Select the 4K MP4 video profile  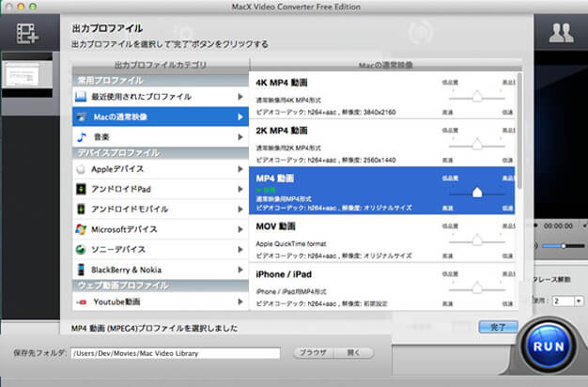tap(382, 96)
